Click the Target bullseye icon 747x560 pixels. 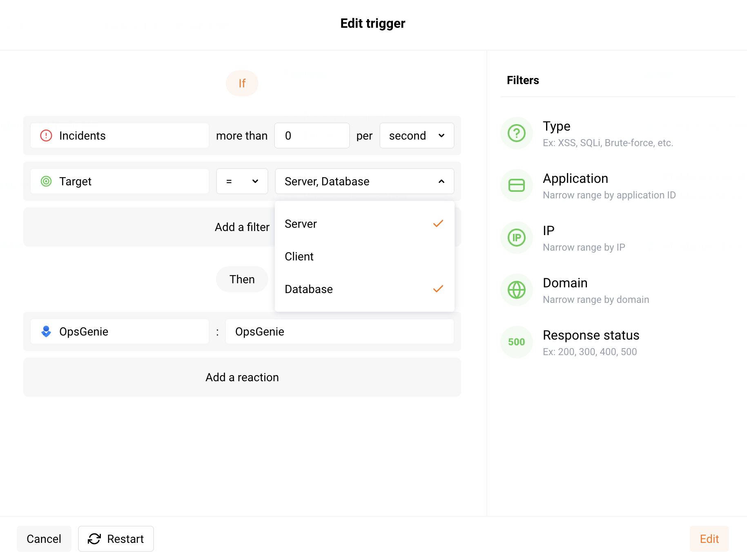point(46,181)
